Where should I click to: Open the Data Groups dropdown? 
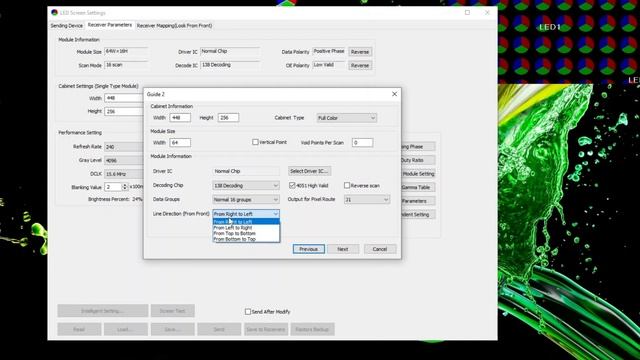246,199
